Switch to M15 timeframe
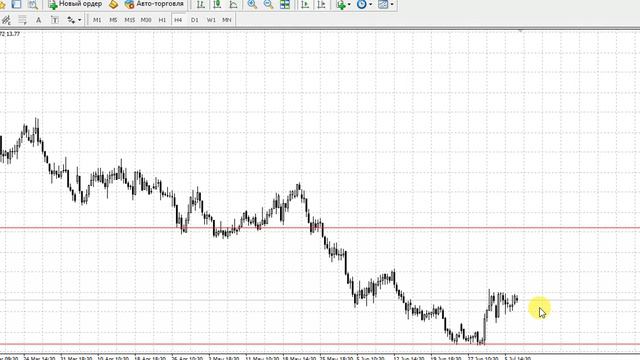The image size is (640, 360). pos(129,20)
